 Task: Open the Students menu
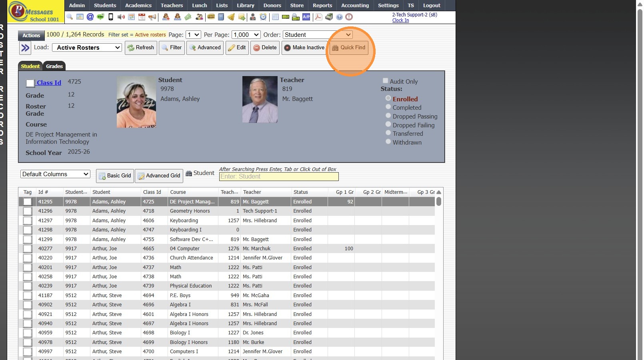105,6
